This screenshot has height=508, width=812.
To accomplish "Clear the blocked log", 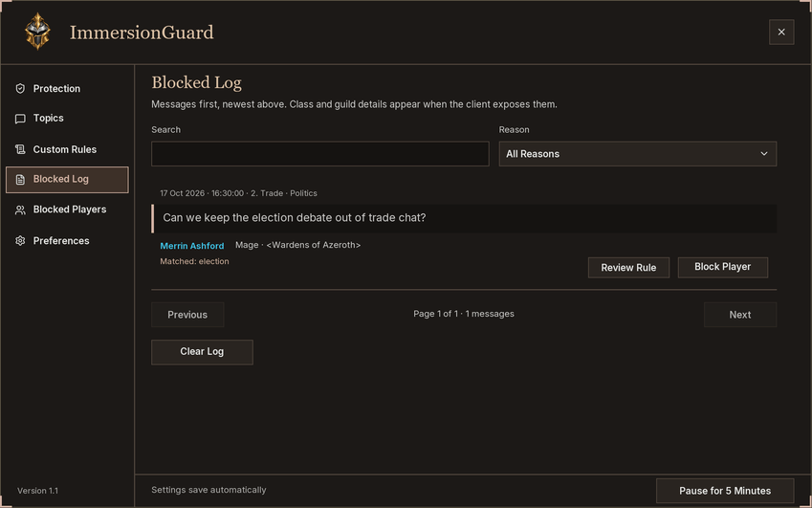I will point(202,352).
